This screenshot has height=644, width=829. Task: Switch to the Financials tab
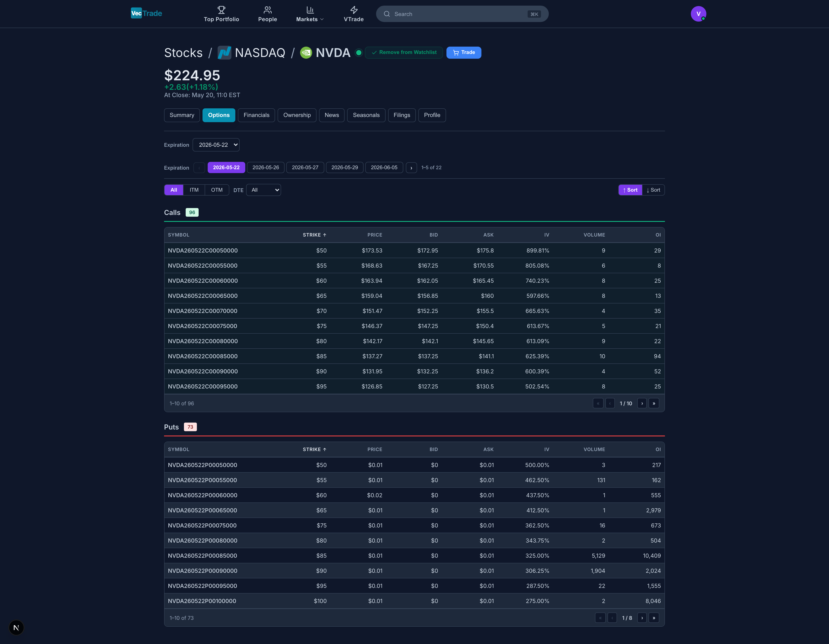coord(256,115)
